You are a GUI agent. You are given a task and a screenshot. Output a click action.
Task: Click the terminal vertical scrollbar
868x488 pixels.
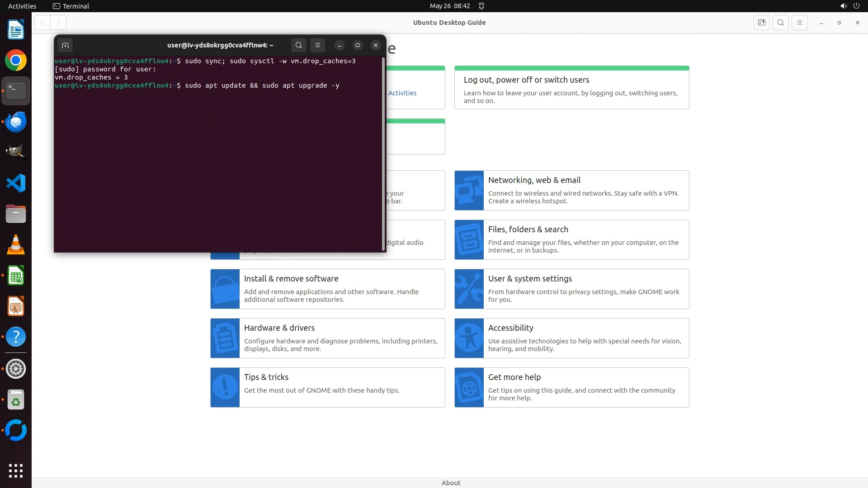pyautogui.click(x=384, y=154)
